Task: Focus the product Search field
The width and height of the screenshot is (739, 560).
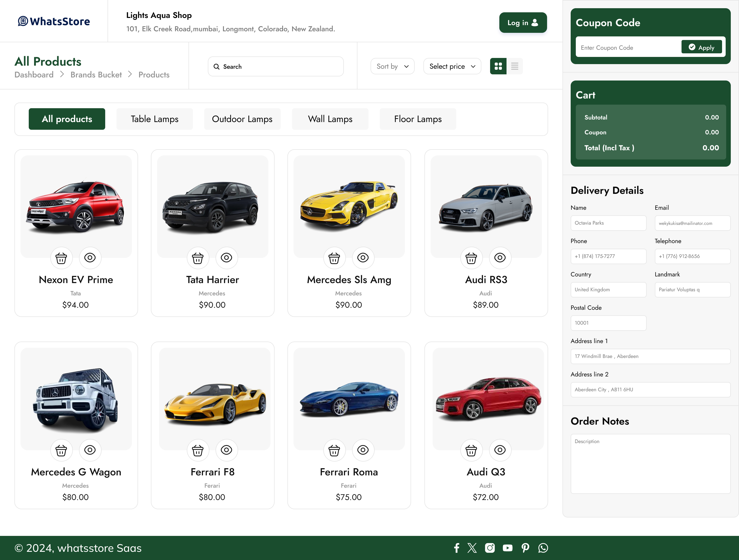Action: [276, 66]
